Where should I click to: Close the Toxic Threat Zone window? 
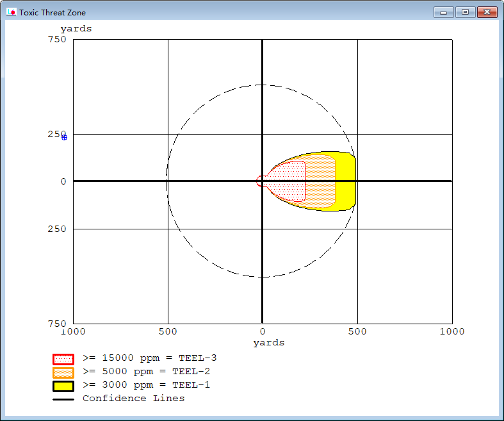click(487, 12)
